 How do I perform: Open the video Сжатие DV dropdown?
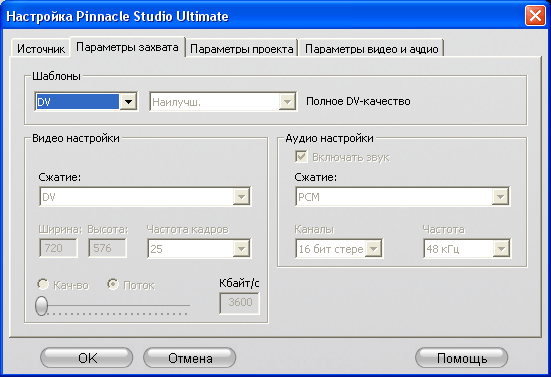(145, 197)
